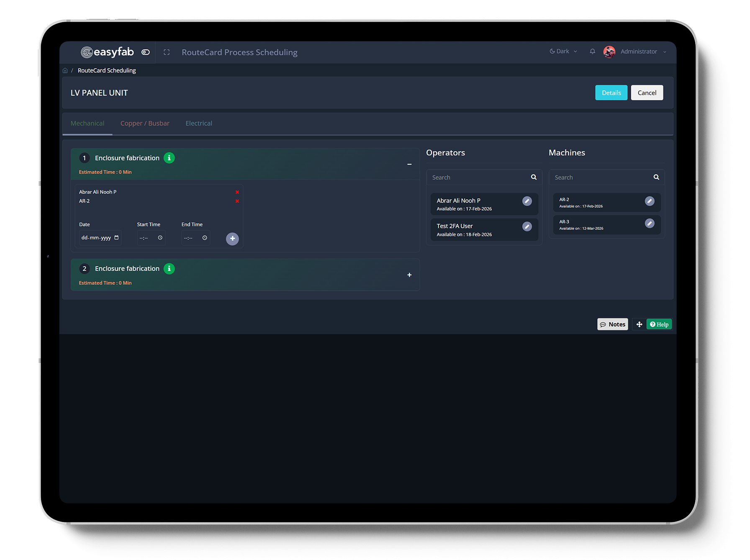Switch to the Mechanical tab

87,123
